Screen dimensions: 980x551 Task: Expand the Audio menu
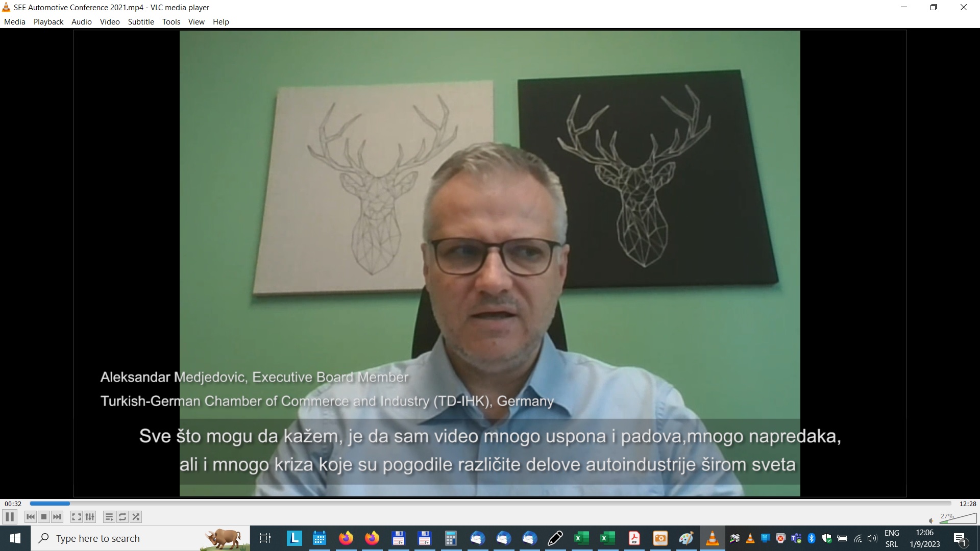pos(81,22)
